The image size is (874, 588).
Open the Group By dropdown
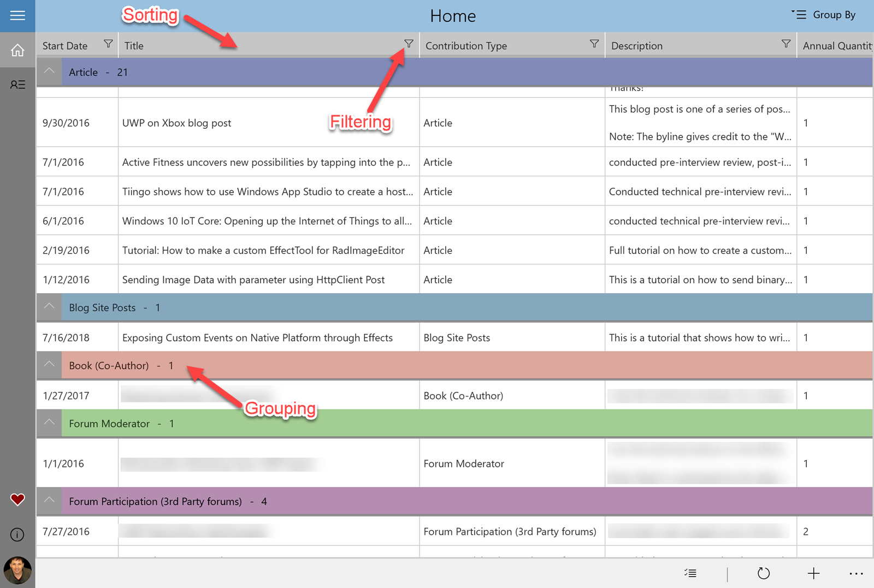tap(823, 15)
